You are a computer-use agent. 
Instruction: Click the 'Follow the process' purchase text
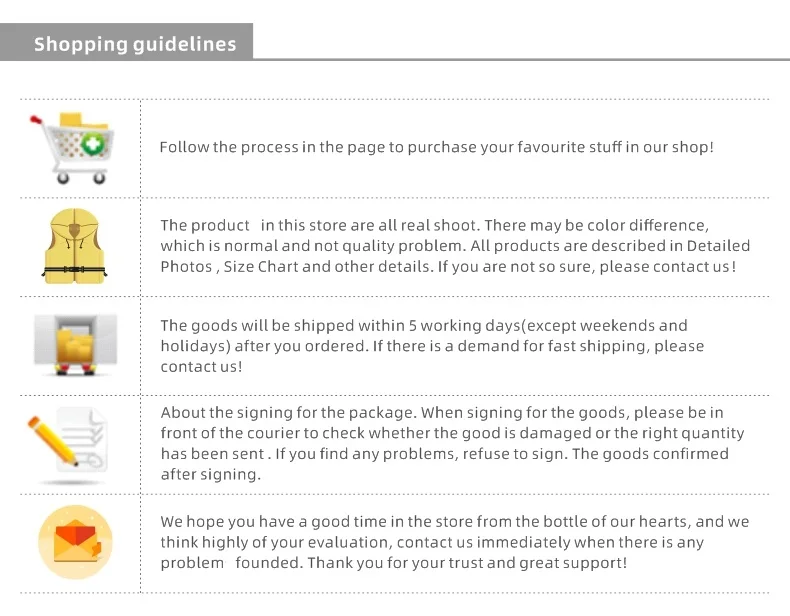(436, 147)
